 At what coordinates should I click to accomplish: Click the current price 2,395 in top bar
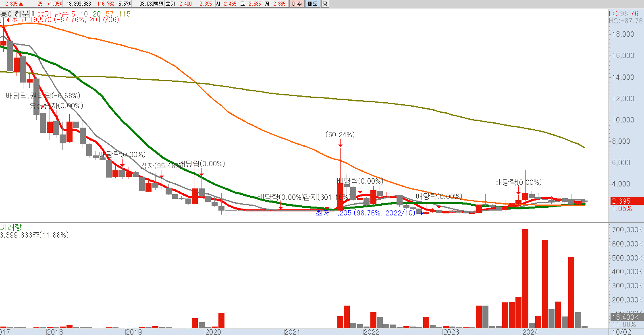click(x=11, y=4)
